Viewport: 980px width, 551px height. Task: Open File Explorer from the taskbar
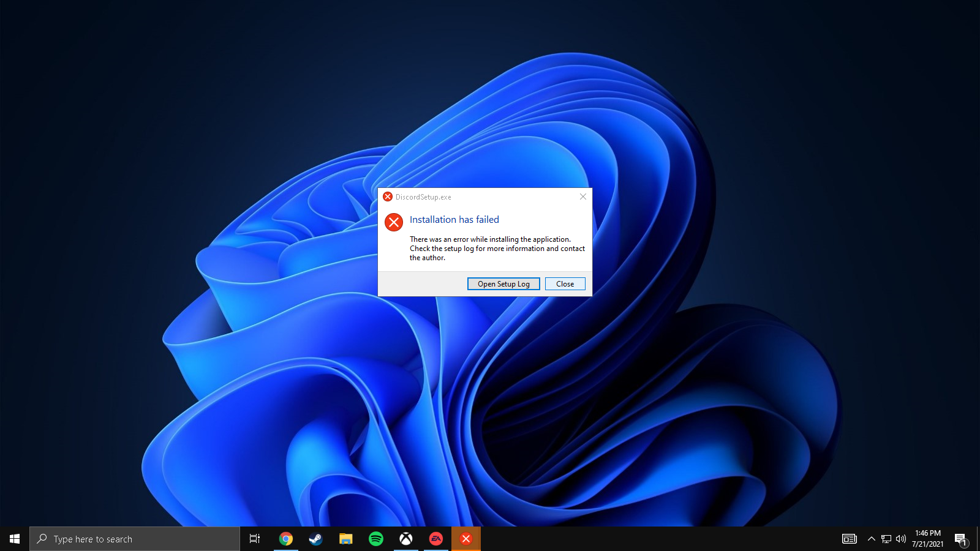346,539
